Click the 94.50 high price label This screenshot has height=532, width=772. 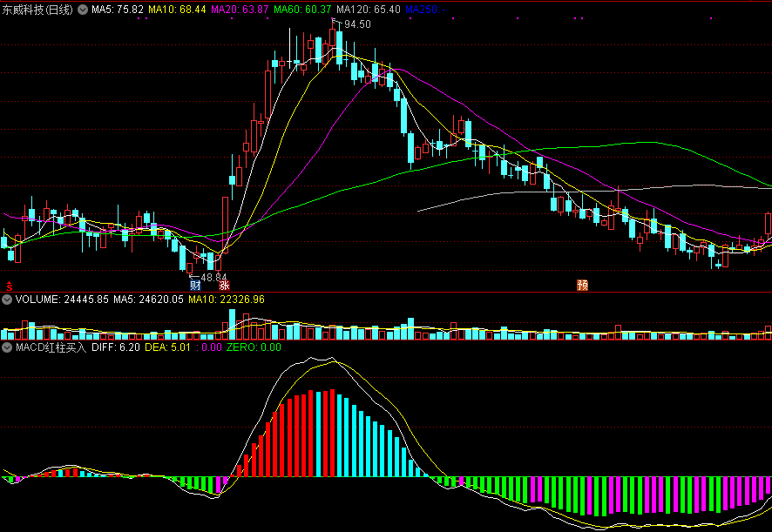(357, 24)
